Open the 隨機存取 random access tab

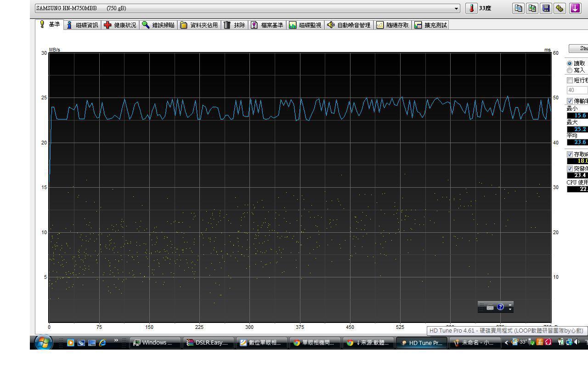coord(392,25)
